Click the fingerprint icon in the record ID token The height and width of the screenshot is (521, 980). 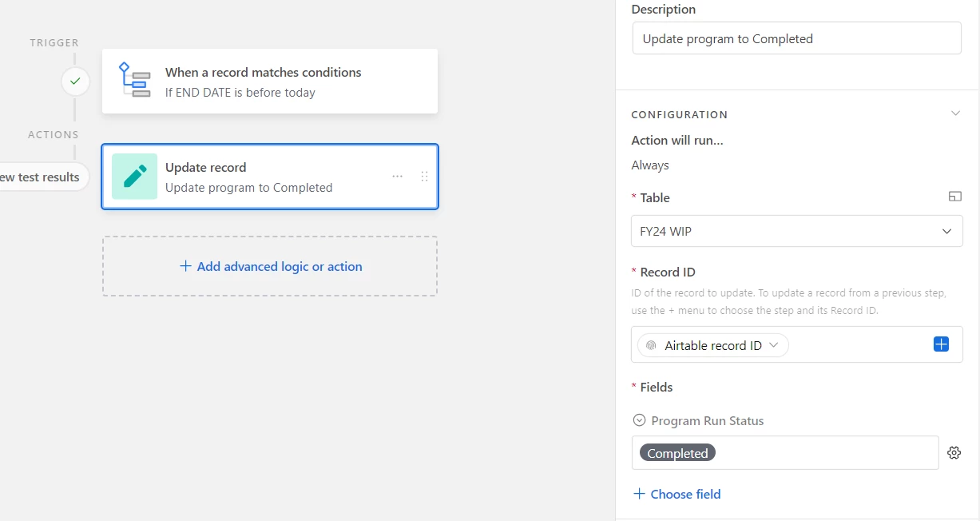[651, 346]
